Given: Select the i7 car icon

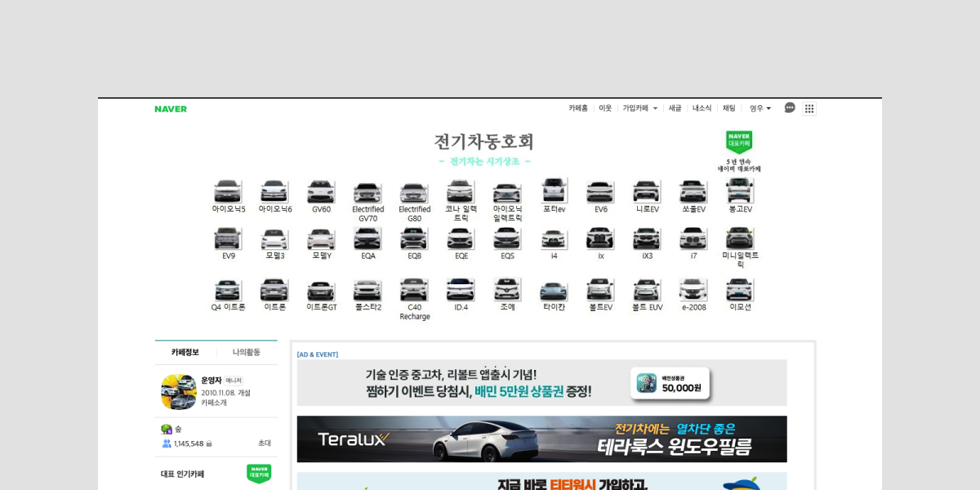Looking at the screenshot, I should pyautogui.click(x=693, y=238).
